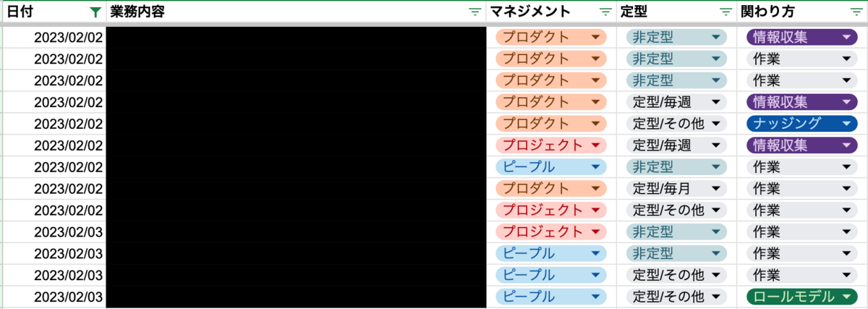Open プロジェクト chip beside 定型/その他
The image size is (868, 309).
tap(551, 211)
